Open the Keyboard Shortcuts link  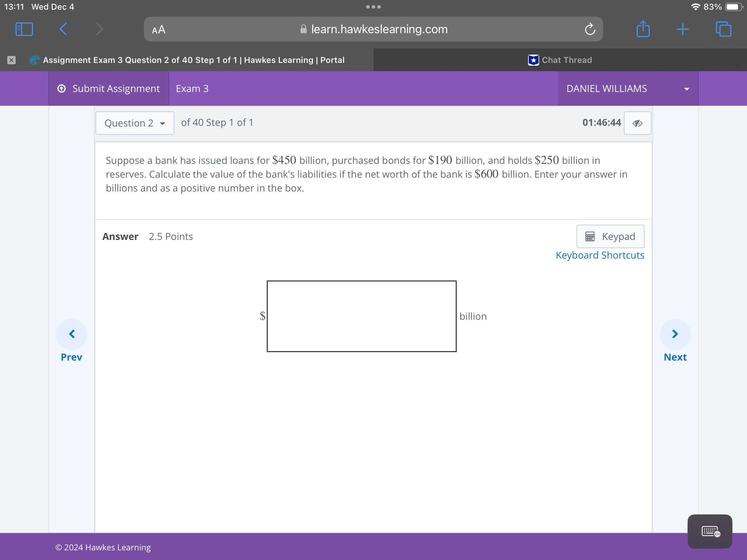600,255
